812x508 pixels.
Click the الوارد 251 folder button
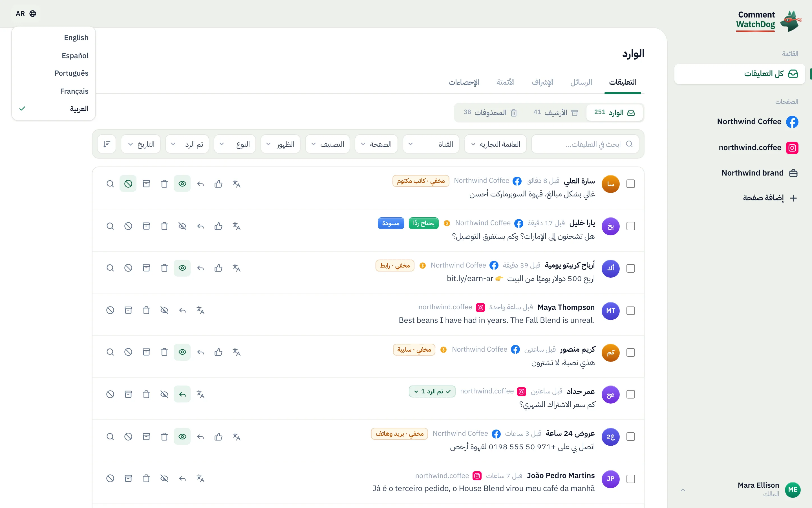coord(615,113)
